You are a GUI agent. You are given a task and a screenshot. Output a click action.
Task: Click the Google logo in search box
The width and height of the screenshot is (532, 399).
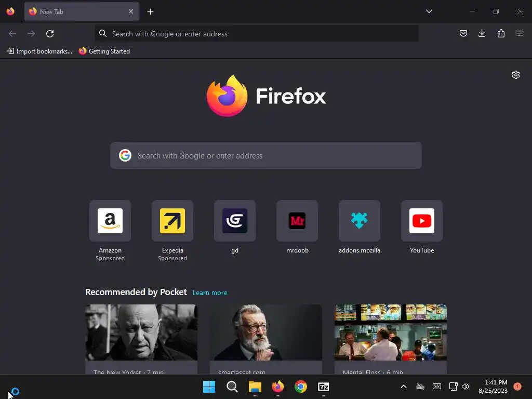(125, 155)
